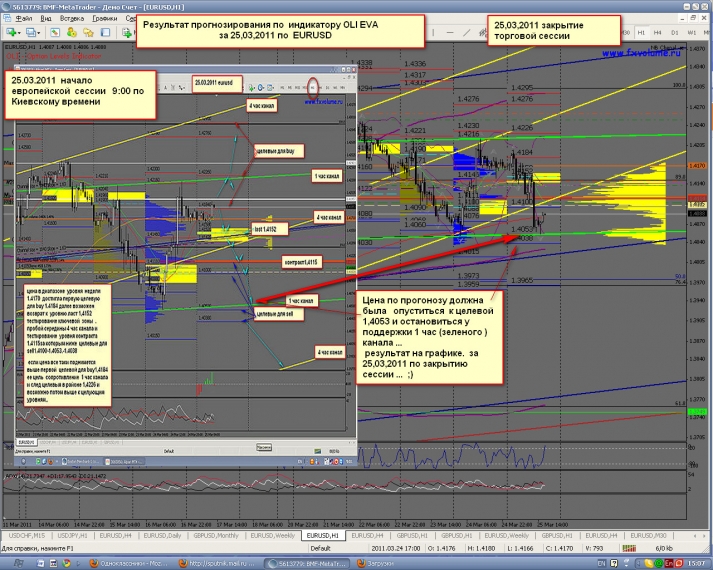The height and width of the screenshot is (570, 713).
Task: Open the Графики menu
Action: [105, 19]
